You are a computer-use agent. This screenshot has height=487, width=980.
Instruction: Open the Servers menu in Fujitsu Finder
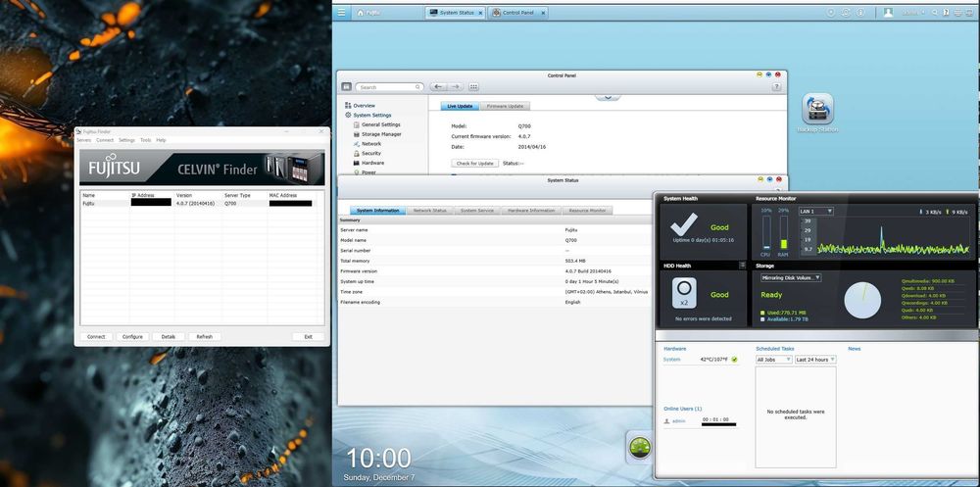tap(83, 140)
